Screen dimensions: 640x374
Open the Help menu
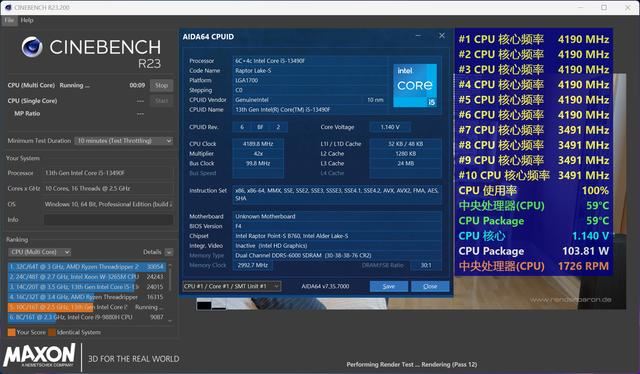27,20
